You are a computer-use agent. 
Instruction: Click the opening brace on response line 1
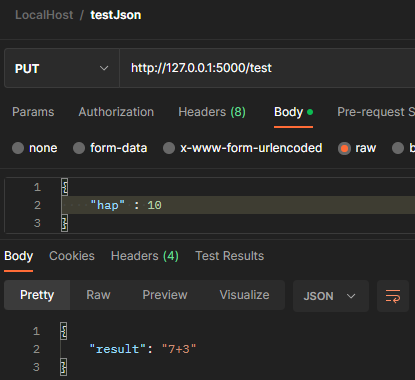pyautogui.click(x=64, y=331)
